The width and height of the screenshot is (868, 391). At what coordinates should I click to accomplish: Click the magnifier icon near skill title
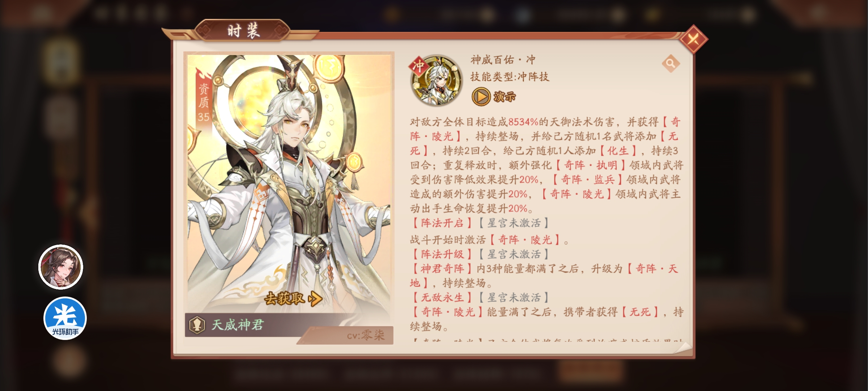click(x=671, y=64)
